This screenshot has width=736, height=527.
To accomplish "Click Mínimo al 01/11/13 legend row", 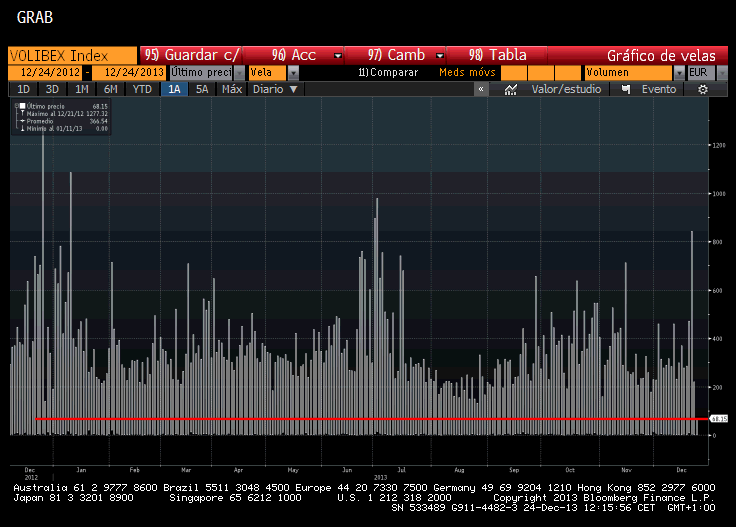I will (x=62, y=128).
